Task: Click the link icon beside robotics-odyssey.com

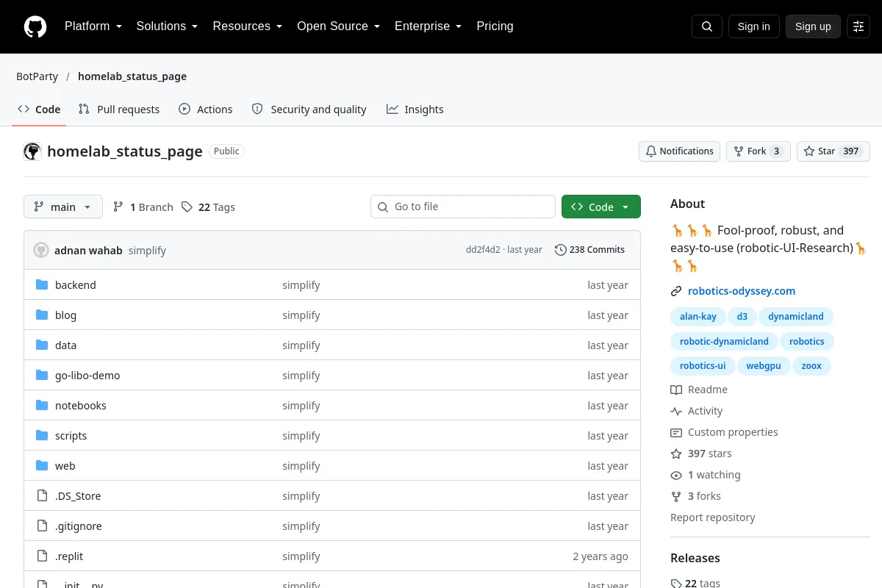Action: click(676, 291)
